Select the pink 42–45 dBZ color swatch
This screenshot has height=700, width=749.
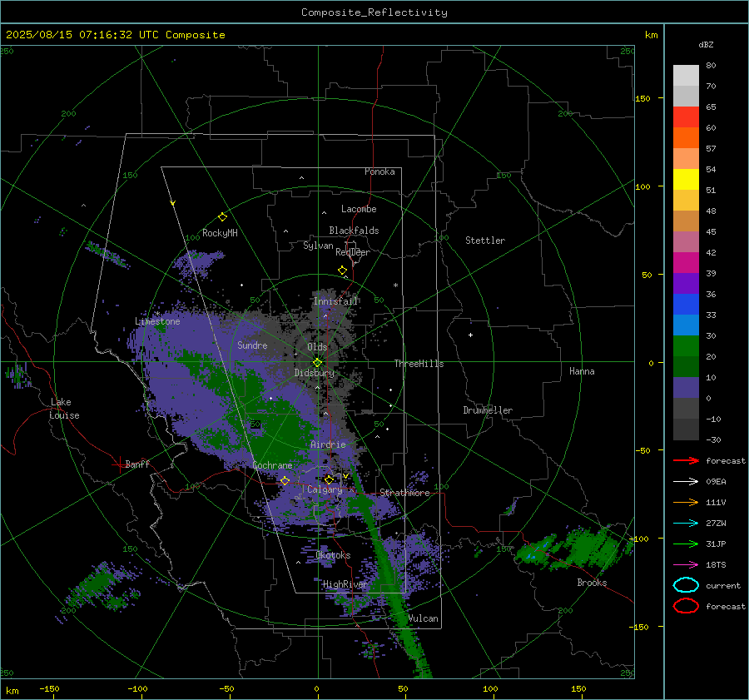pos(686,241)
